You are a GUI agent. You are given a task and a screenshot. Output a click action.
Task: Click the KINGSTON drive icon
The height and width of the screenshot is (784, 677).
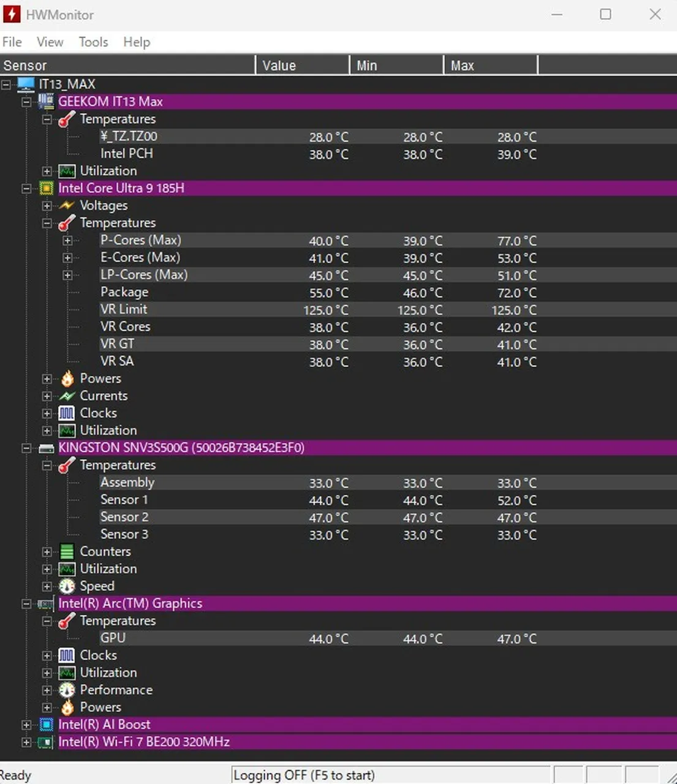pyautogui.click(x=46, y=448)
